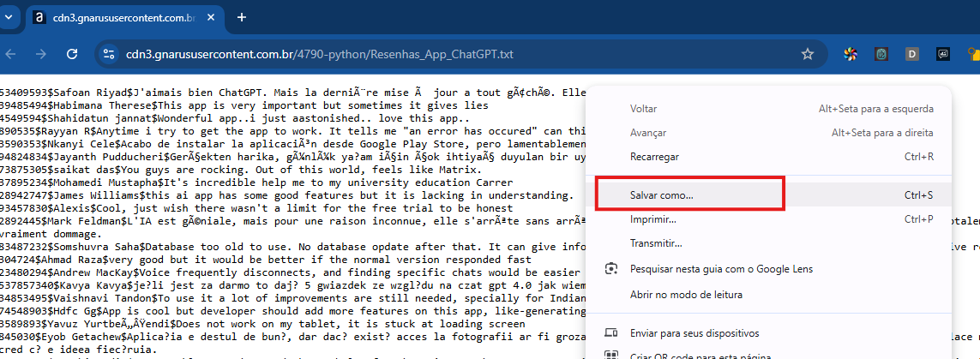This screenshot has width=980, height=359.
Task: Choose Salvar como... in the context menu
Action: click(x=769, y=195)
